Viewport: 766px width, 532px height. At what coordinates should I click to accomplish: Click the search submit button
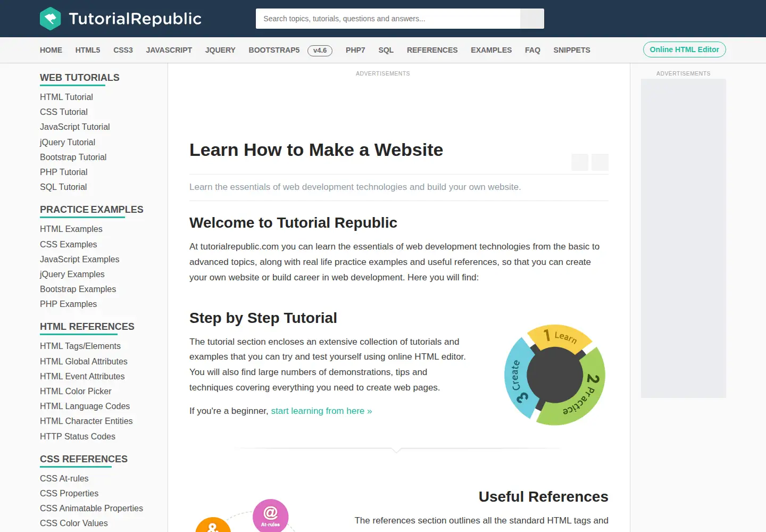[532, 19]
